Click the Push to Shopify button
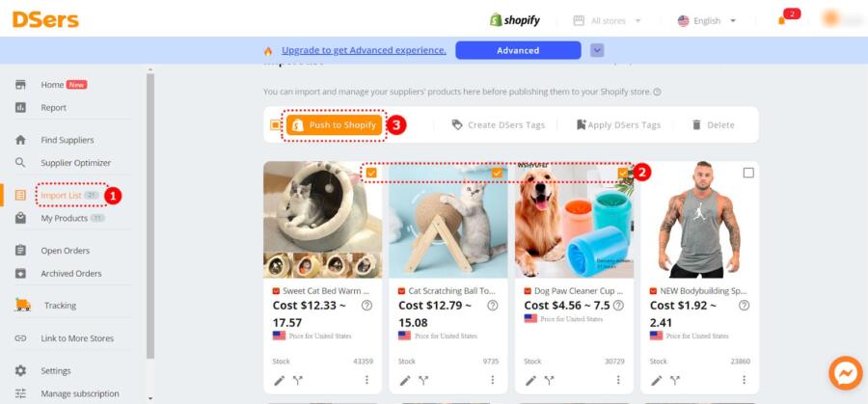 point(335,125)
